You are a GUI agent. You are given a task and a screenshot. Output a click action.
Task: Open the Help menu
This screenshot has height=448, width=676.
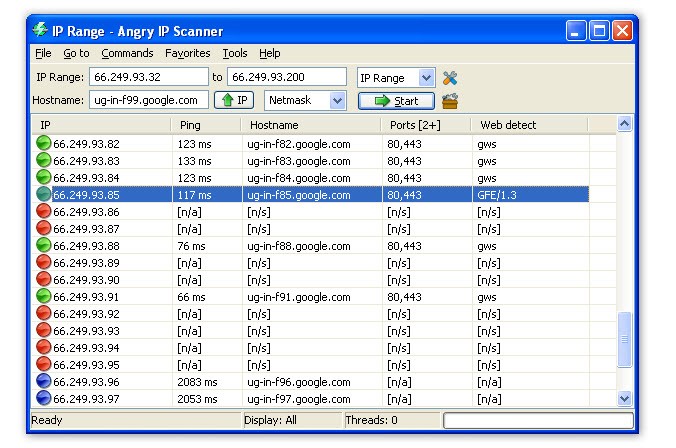point(269,53)
